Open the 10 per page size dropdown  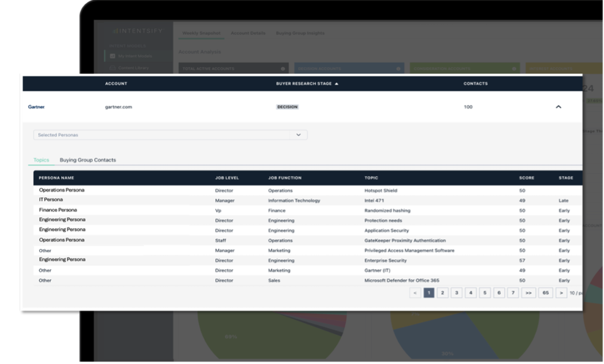pyautogui.click(x=576, y=293)
